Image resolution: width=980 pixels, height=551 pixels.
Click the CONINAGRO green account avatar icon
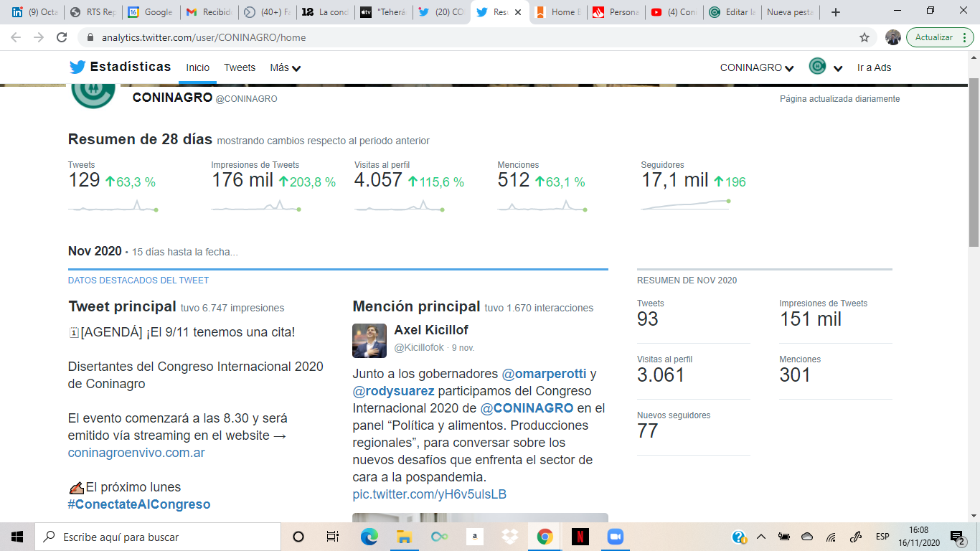(x=817, y=67)
